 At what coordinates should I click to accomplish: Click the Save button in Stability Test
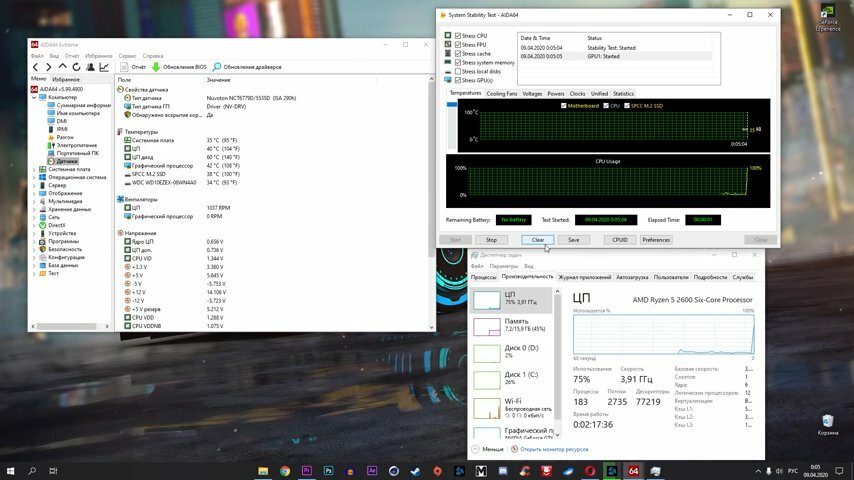click(574, 240)
